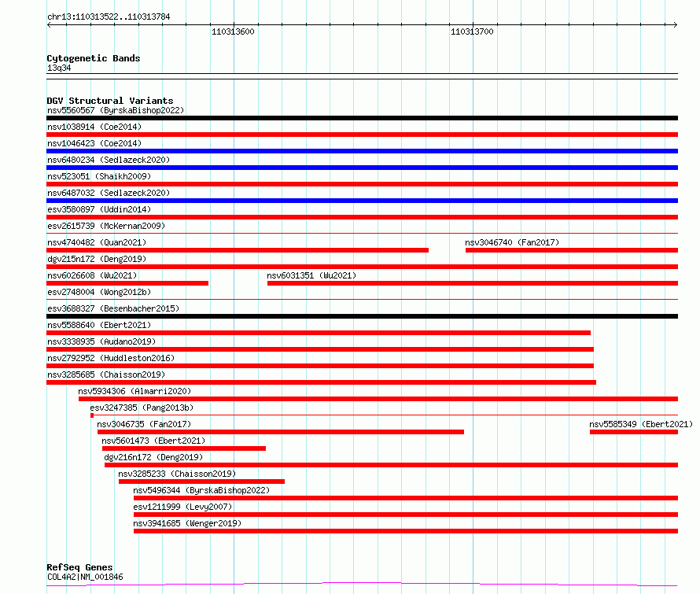Open dgv215n172 (Deng2019) label
This screenshot has height=594, width=700.
click(x=97, y=259)
